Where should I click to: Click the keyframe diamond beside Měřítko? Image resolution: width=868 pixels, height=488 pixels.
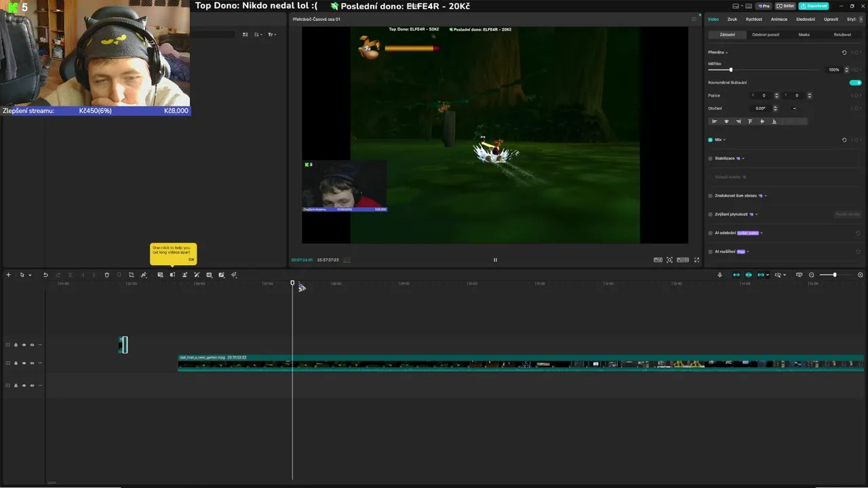pos(856,70)
